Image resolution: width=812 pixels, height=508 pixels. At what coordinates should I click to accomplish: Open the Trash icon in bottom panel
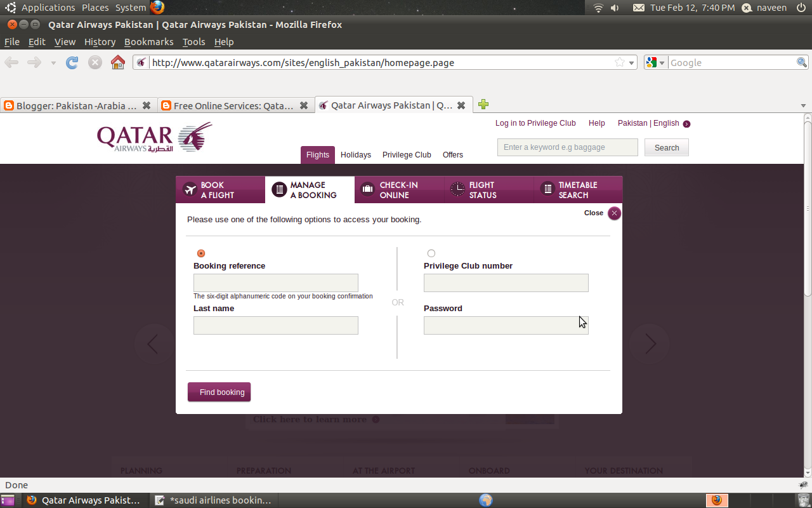pos(802,500)
